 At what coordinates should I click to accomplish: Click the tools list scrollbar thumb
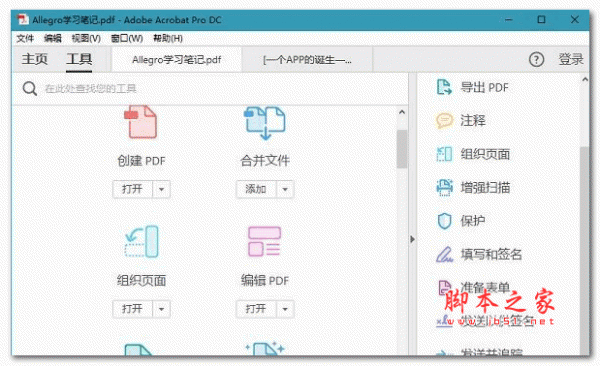(x=402, y=149)
